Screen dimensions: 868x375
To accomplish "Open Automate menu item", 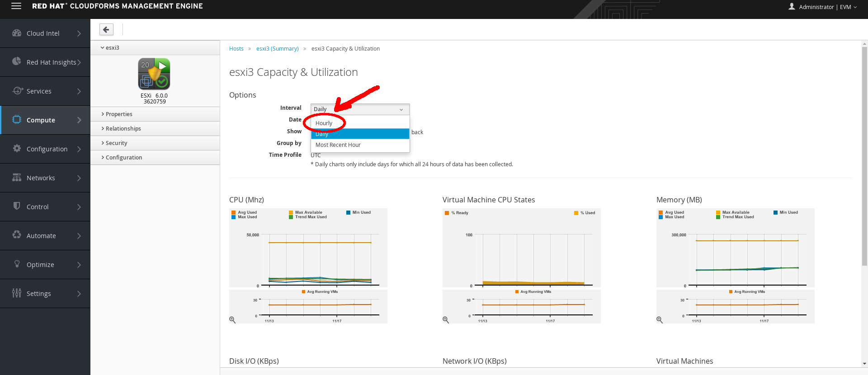I will 45,236.
